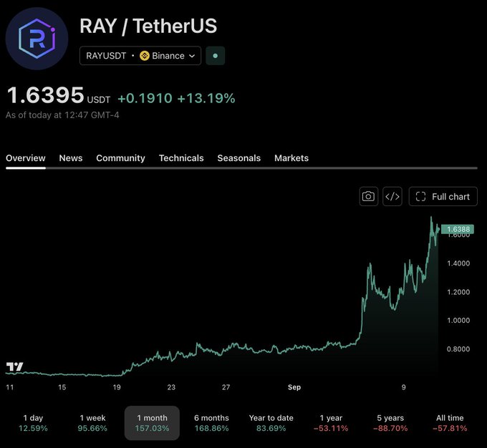Screen dimensions: 487x448
Task: Select the 1 week range
Action: click(x=92, y=423)
